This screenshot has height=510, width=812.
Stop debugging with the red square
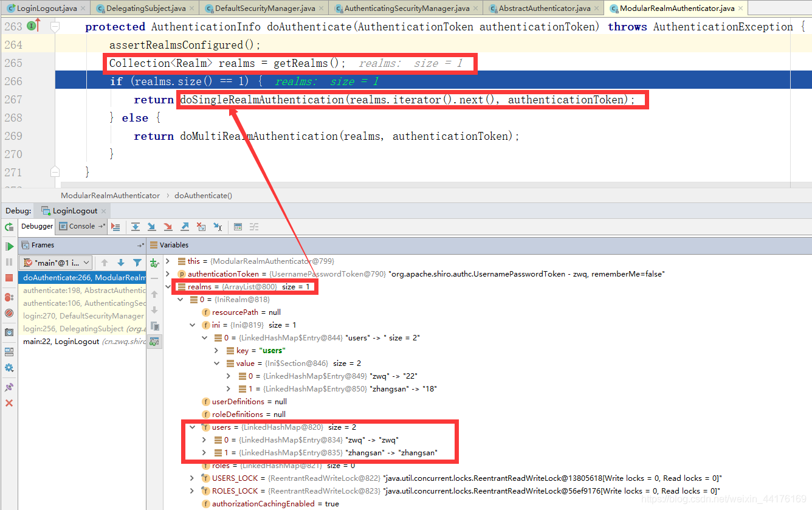click(x=9, y=278)
